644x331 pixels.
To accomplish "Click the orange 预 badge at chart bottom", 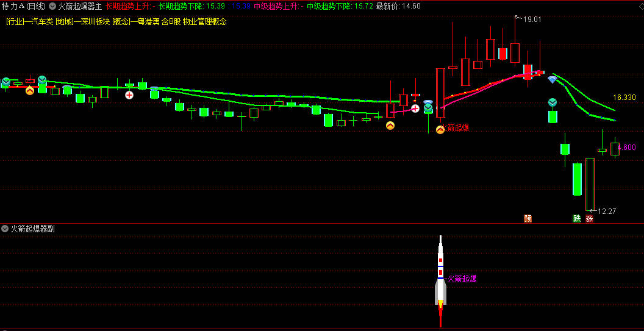I will (528, 218).
